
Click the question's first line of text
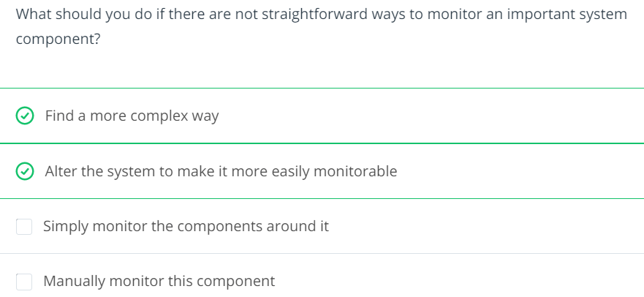(321, 15)
